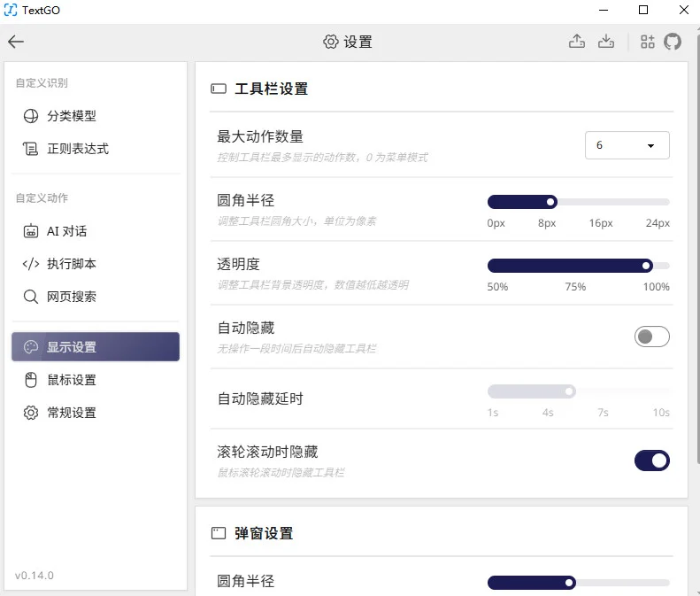Viewport: 700px width, 596px height.
Task: Click the export upload icon in header
Action: click(x=577, y=42)
